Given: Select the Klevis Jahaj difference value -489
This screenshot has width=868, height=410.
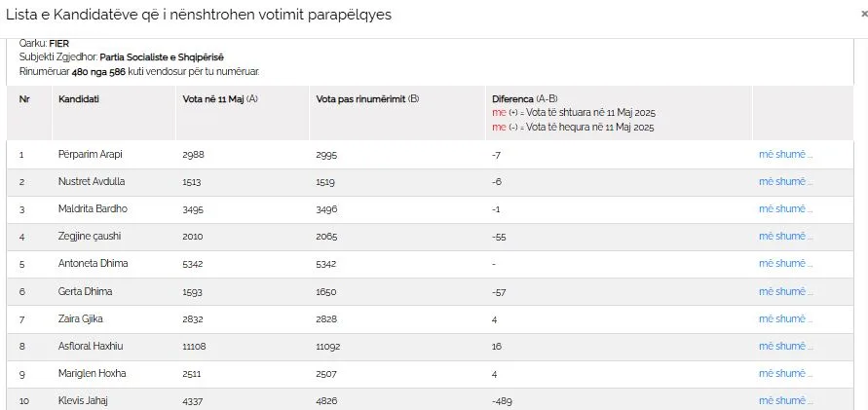Looking at the screenshot, I should click(503, 401).
